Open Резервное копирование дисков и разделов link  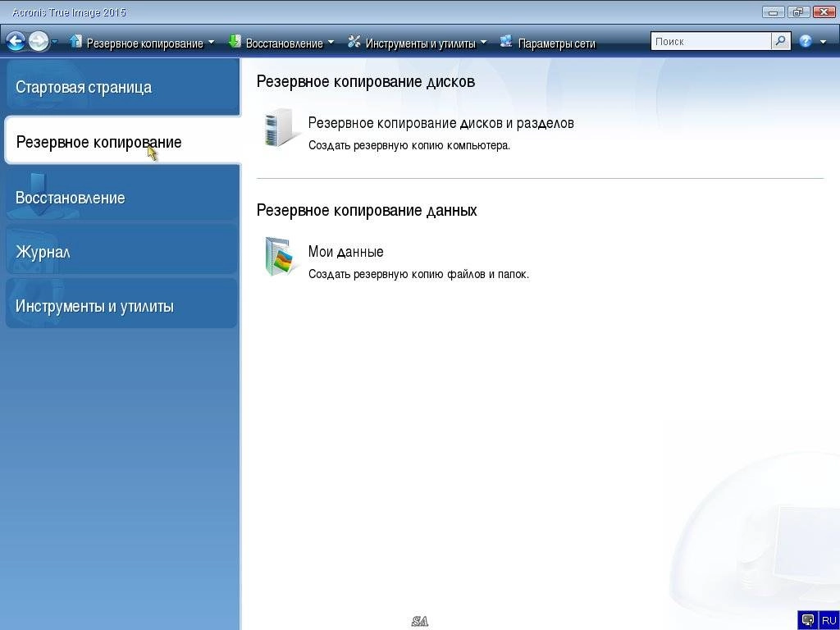pos(441,123)
